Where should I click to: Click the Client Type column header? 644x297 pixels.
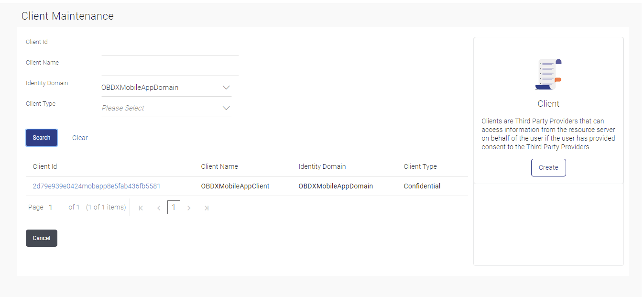tap(420, 166)
